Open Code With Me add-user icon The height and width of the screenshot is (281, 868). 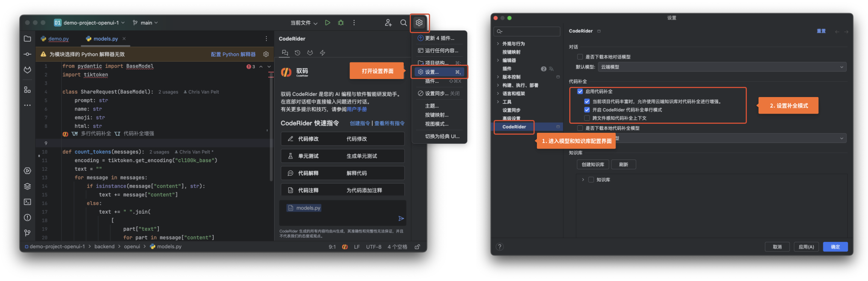click(388, 23)
